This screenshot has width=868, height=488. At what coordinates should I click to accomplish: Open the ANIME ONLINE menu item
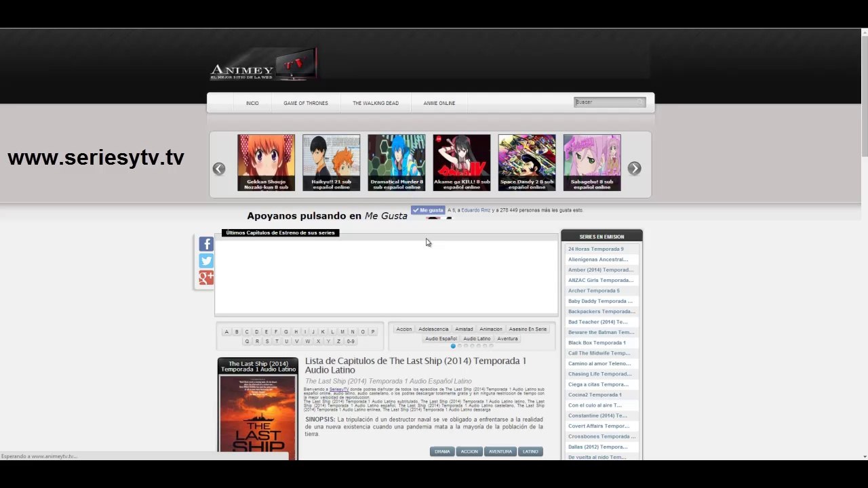[x=439, y=103]
